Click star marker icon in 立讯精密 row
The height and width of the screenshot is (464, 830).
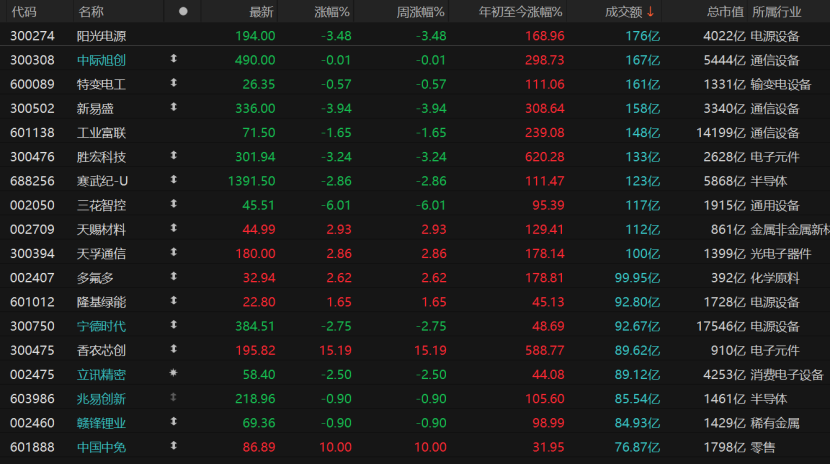tap(174, 373)
